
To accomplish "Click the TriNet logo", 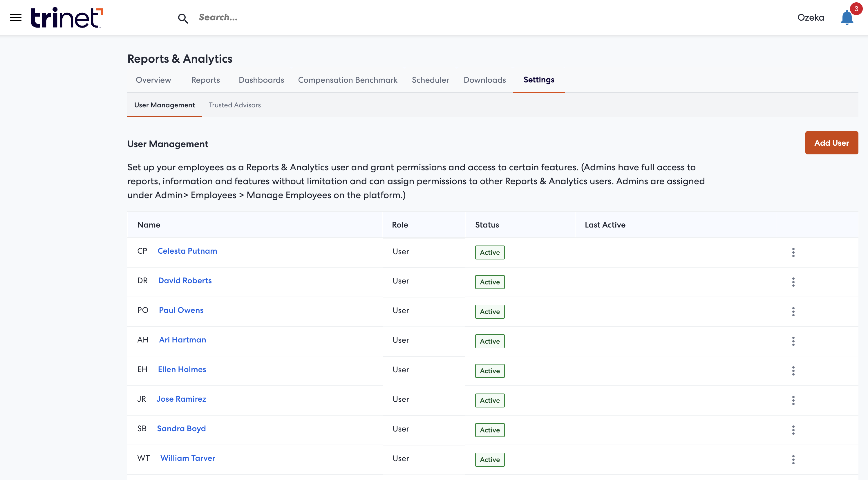I will point(67,17).
